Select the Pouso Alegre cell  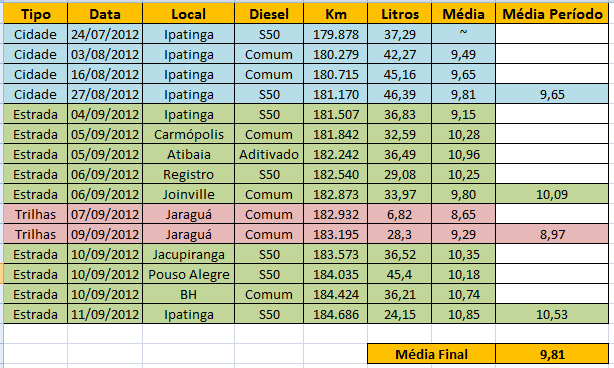188,274
